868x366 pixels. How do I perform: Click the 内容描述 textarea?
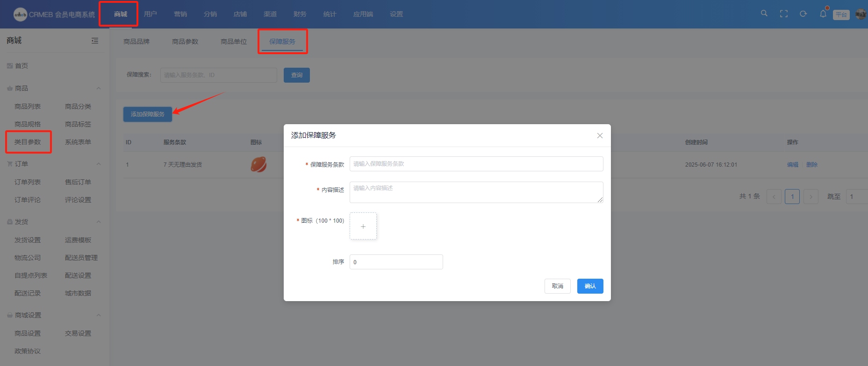coord(476,192)
